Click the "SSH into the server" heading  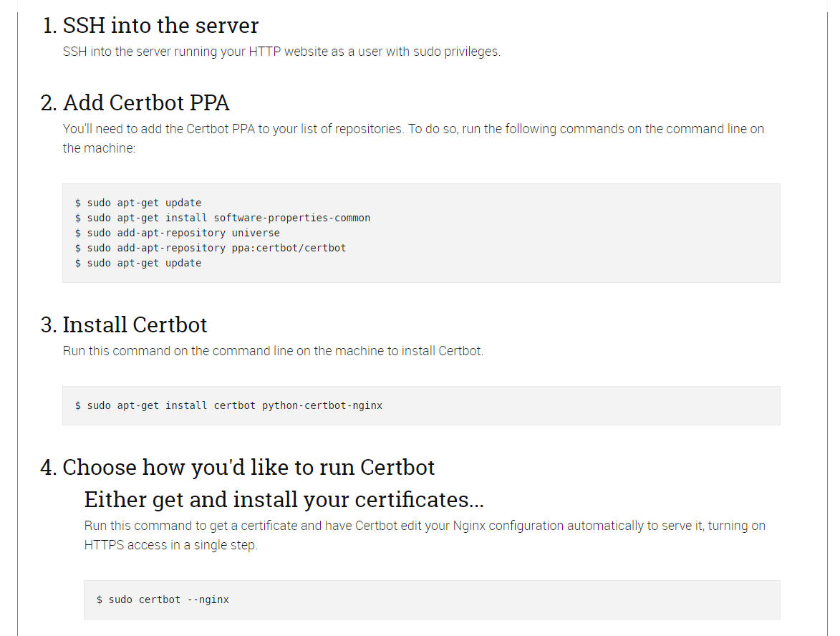tap(160, 26)
